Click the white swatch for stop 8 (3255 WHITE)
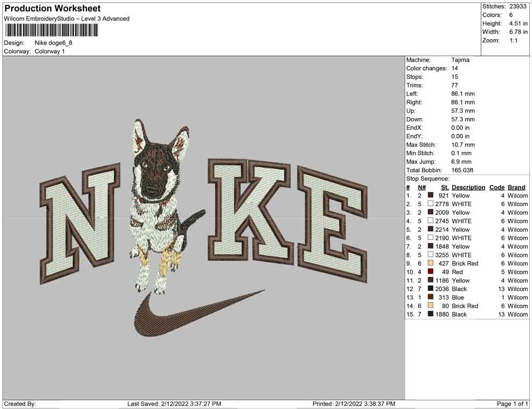Image resolution: width=532 pixels, height=409 pixels. (430, 254)
